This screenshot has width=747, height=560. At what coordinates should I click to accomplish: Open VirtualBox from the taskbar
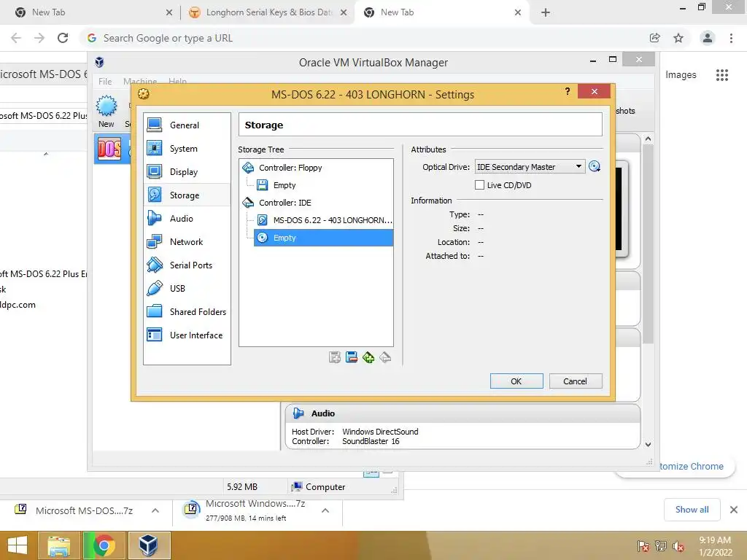coord(149,545)
